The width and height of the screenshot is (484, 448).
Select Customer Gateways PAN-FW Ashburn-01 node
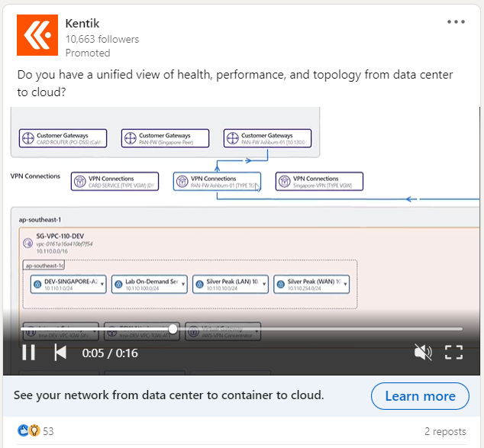[268, 139]
